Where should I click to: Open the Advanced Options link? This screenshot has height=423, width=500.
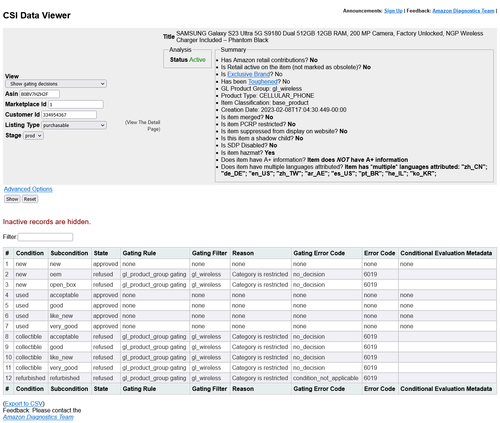28,189
